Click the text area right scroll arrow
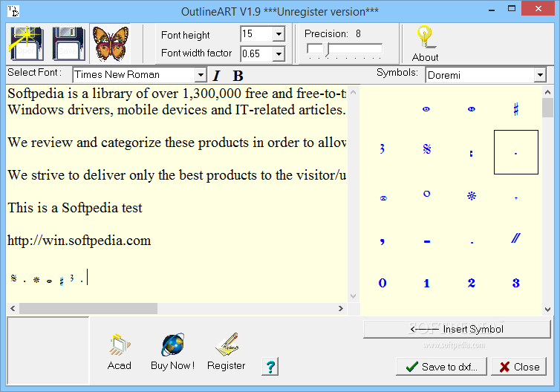Image resolution: width=560 pixels, height=392 pixels. 341,308
